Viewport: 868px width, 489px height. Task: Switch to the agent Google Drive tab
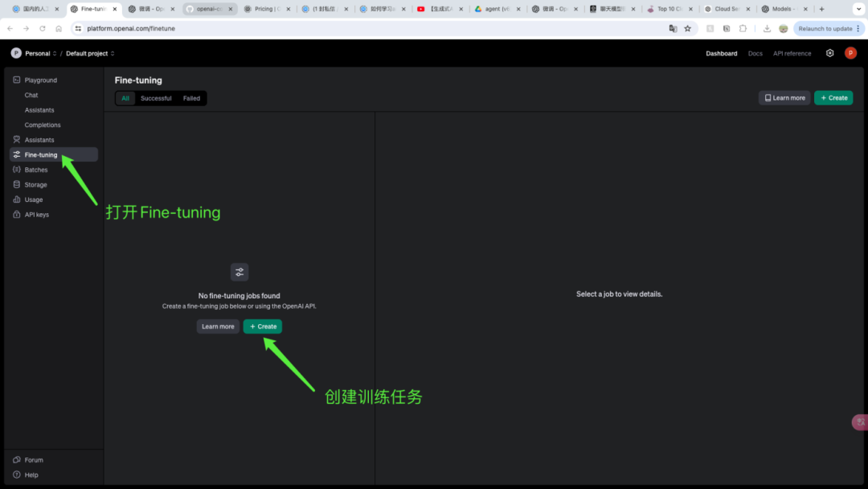(x=496, y=9)
